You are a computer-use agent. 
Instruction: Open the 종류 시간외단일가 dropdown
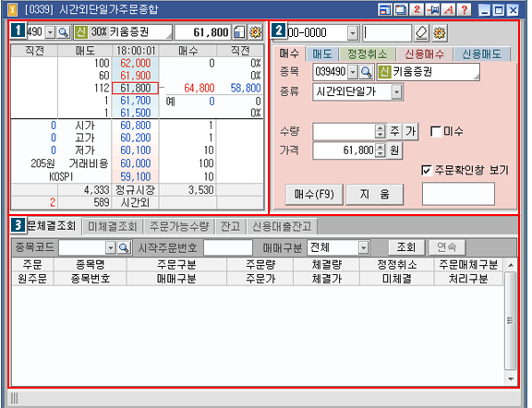(x=396, y=91)
